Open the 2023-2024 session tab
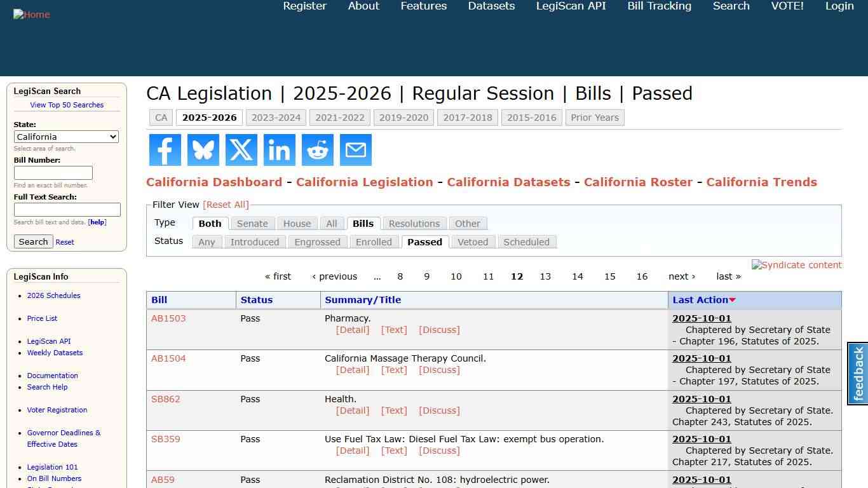 (x=276, y=118)
